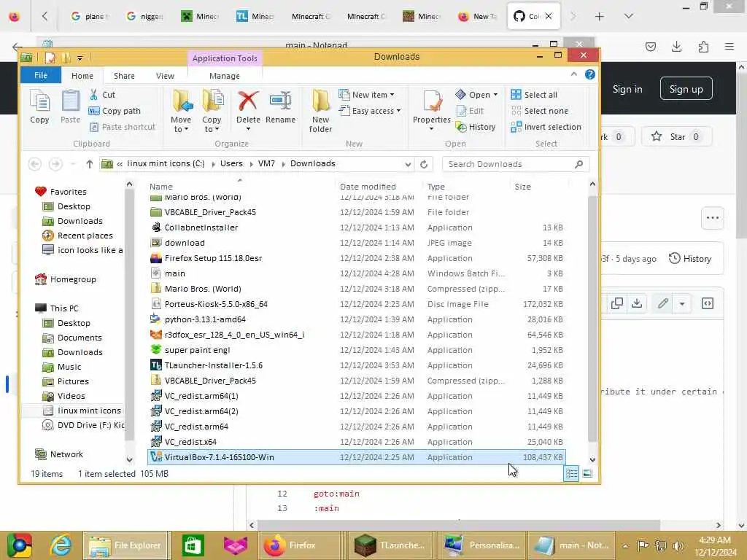The height and width of the screenshot is (560, 747).
Task: Click the Move to folder icon
Action: pos(182,101)
